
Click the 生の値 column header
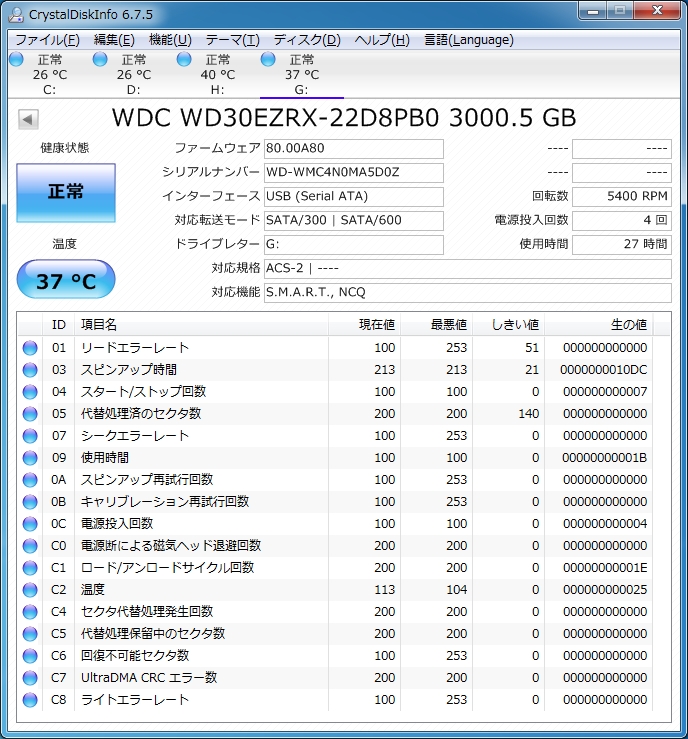(x=598, y=325)
